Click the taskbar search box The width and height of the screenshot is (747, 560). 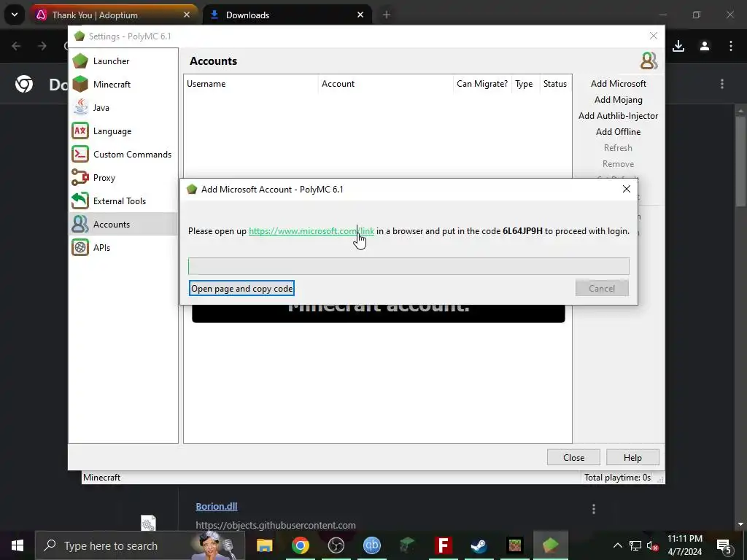(x=140, y=545)
